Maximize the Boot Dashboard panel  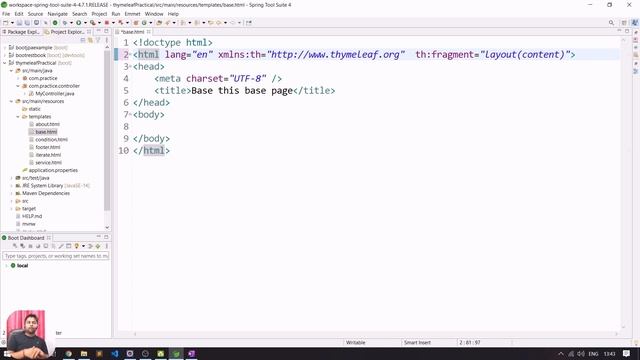[x=106, y=237]
